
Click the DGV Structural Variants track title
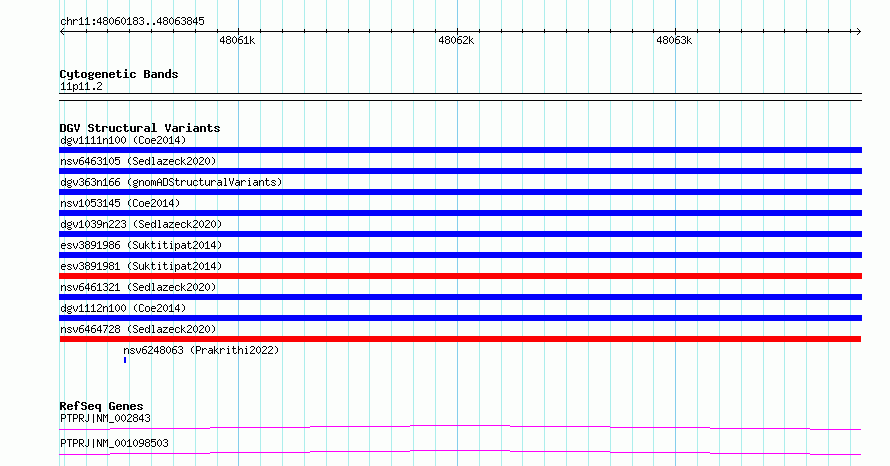tap(140, 128)
